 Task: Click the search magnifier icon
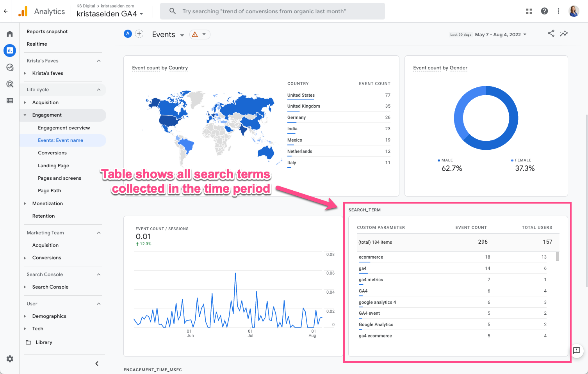coord(172,11)
